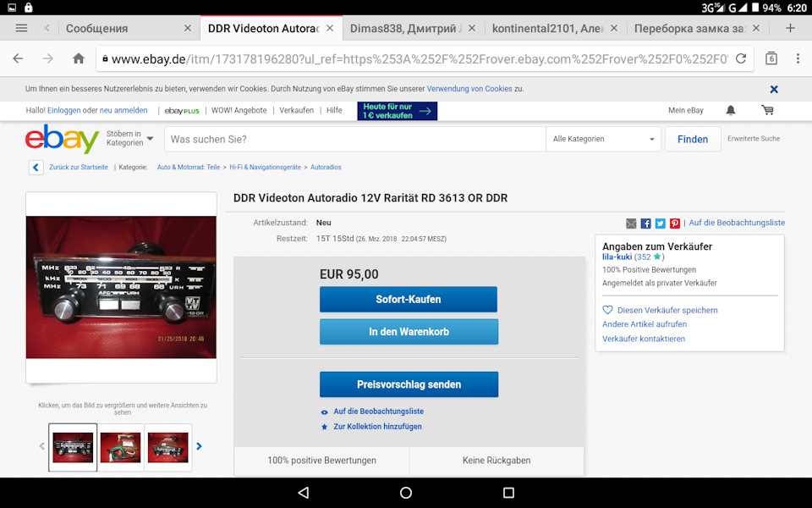The width and height of the screenshot is (812, 508).
Task: Expand Stöbern in Kategorien dropdown
Action: pyautogui.click(x=130, y=138)
